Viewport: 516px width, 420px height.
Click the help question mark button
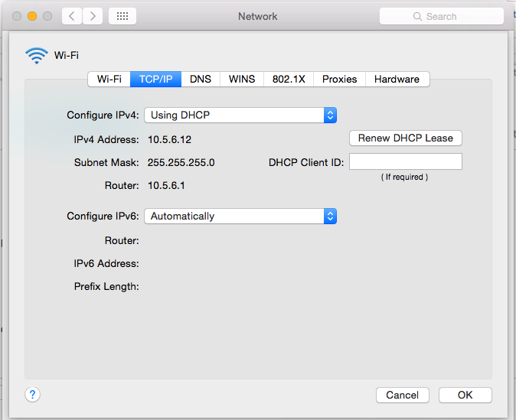tap(32, 395)
